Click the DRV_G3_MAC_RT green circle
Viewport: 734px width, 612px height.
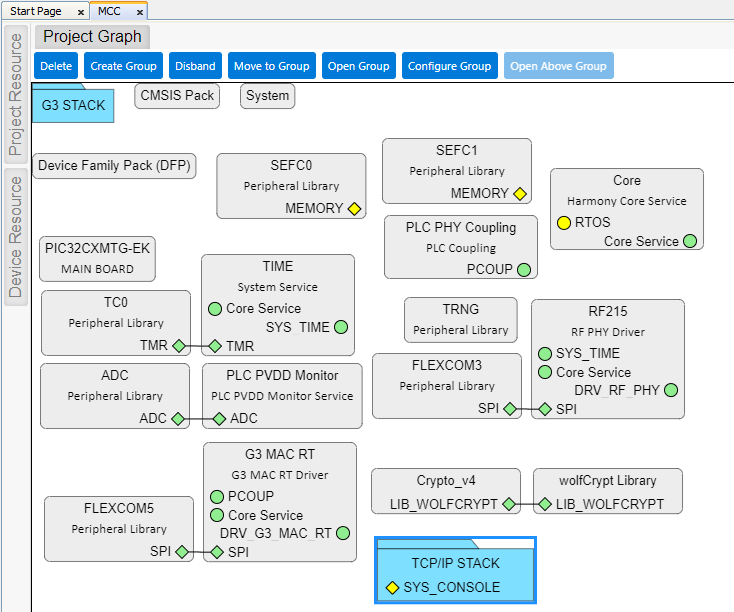[343, 533]
